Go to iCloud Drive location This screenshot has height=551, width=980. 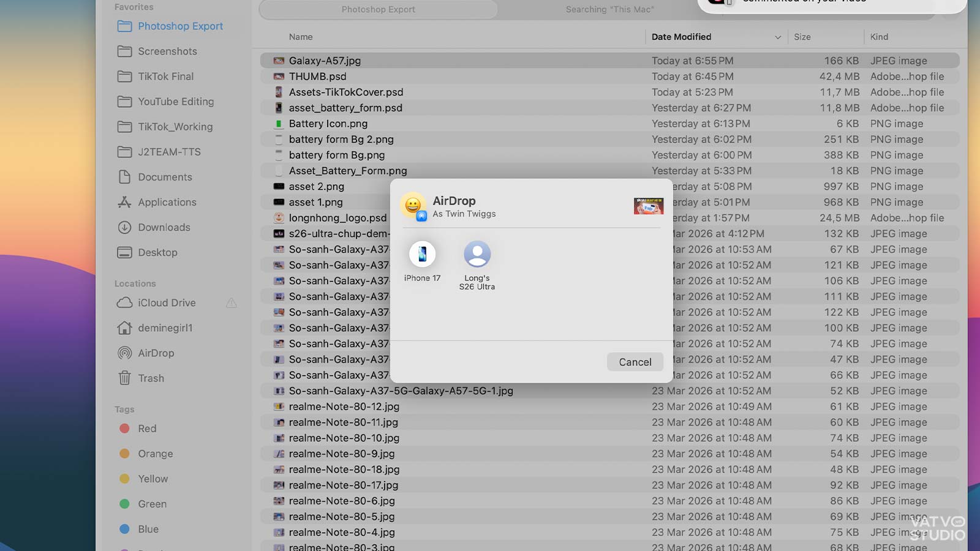click(167, 303)
